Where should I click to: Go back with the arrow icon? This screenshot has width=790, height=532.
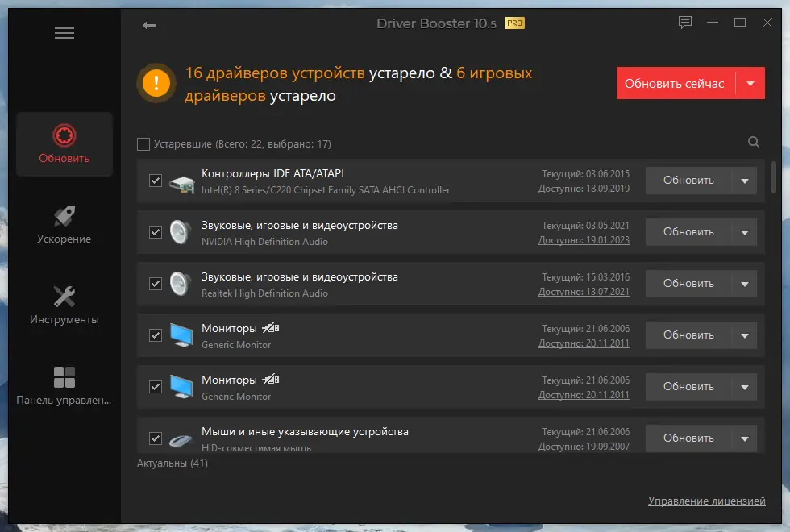(149, 25)
